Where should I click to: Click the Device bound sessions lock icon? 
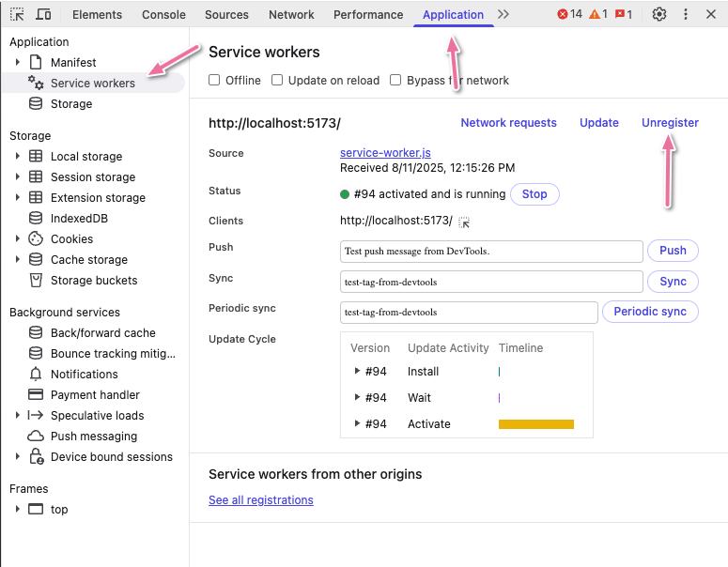click(x=37, y=456)
